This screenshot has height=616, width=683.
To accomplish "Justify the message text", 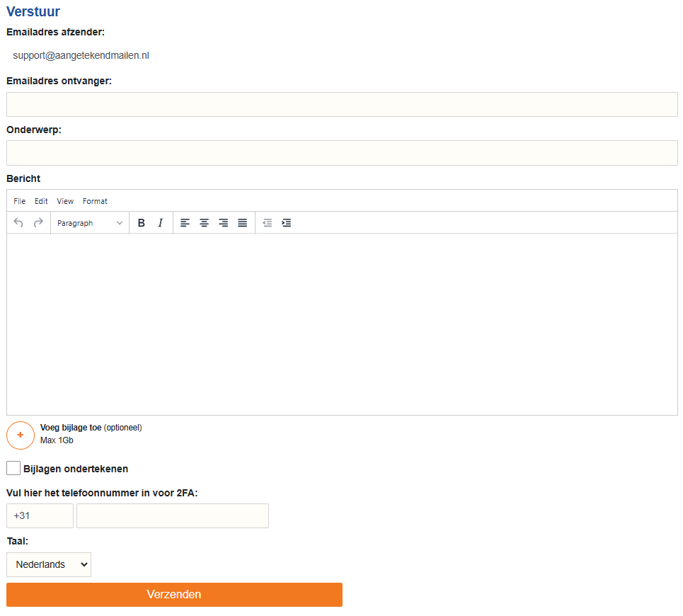I will point(242,223).
